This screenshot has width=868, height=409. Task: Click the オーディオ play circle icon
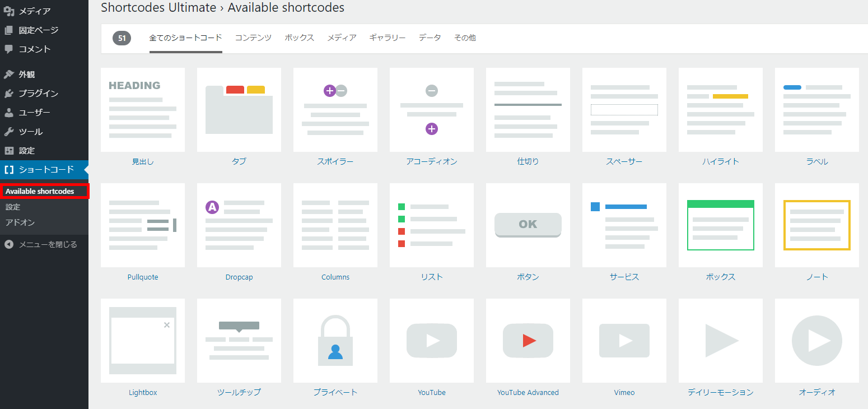pyautogui.click(x=817, y=341)
